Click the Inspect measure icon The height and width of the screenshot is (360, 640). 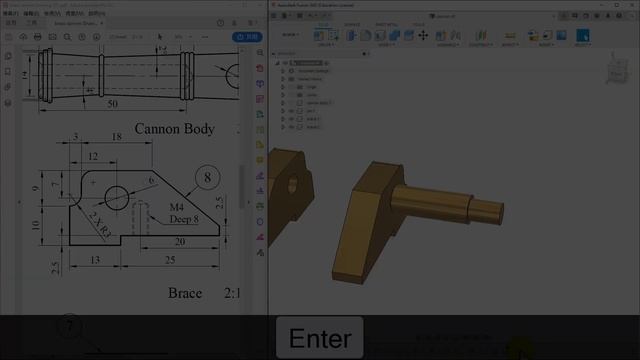coord(509,36)
